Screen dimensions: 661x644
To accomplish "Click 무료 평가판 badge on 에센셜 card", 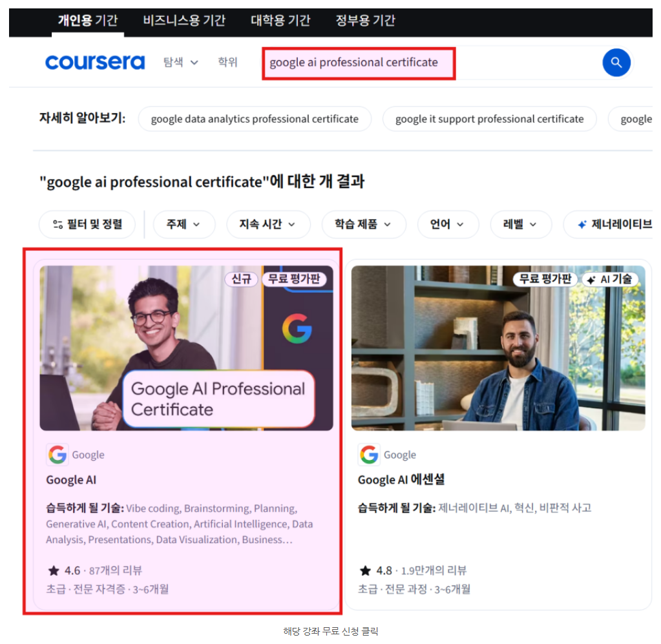I will [x=545, y=279].
